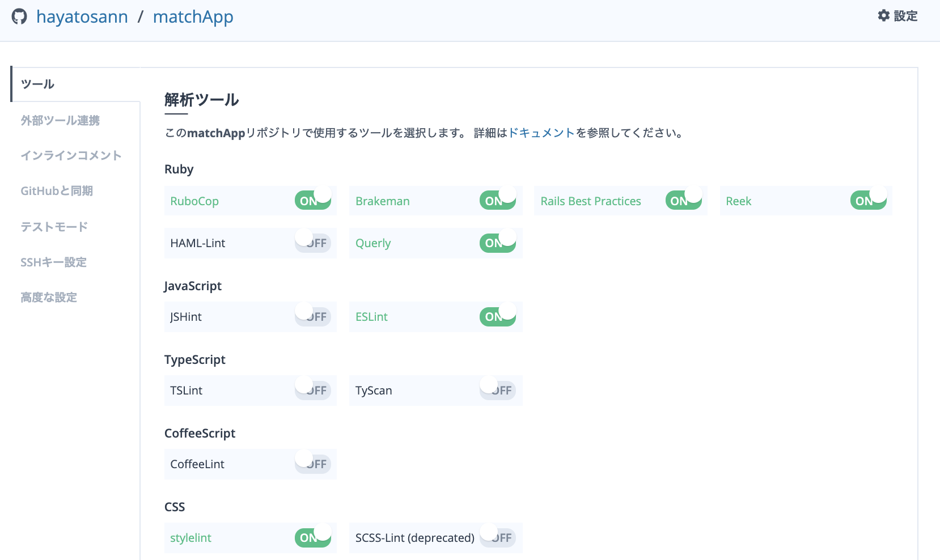Click the Reek tool name
This screenshot has width=940, height=560.
(x=739, y=201)
